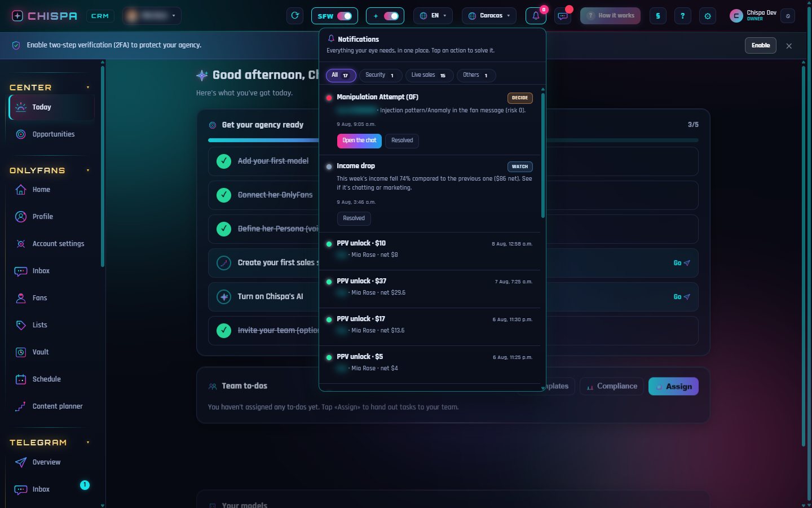
Task: Collapse the CENTER sidebar section
Action: [88, 87]
